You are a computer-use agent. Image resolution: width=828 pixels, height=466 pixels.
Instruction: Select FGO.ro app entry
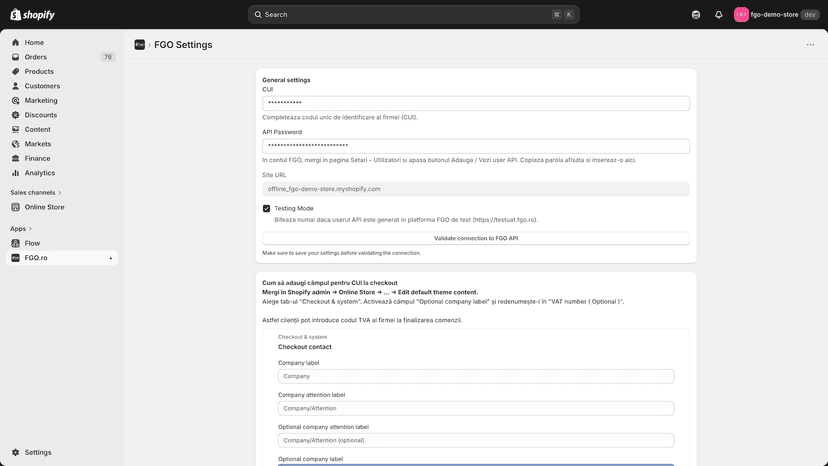[62, 258]
